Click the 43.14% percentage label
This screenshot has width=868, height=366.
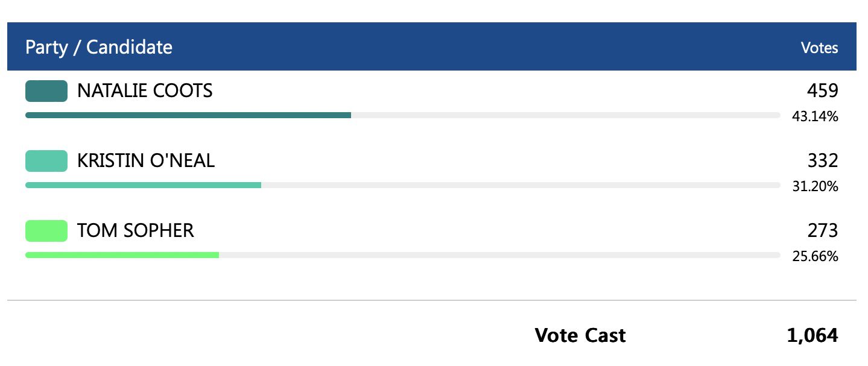click(815, 117)
